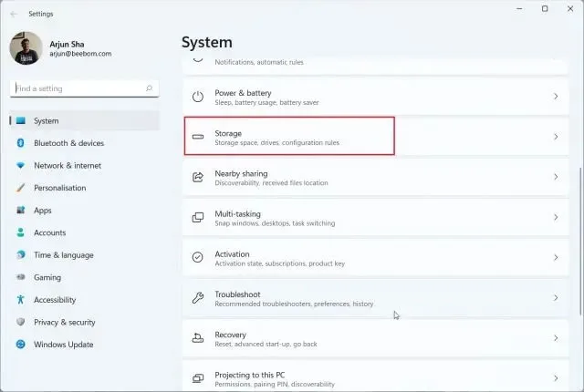Viewport: 584px width, 392px height.
Task: Click 'Permissions, pairing PIN, discoverability' text
Action: click(275, 384)
